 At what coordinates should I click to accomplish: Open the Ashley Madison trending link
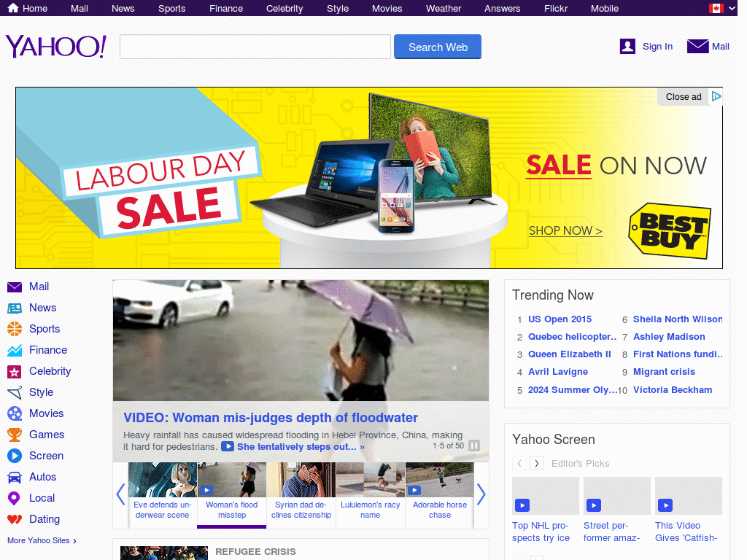click(x=669, y=336)
